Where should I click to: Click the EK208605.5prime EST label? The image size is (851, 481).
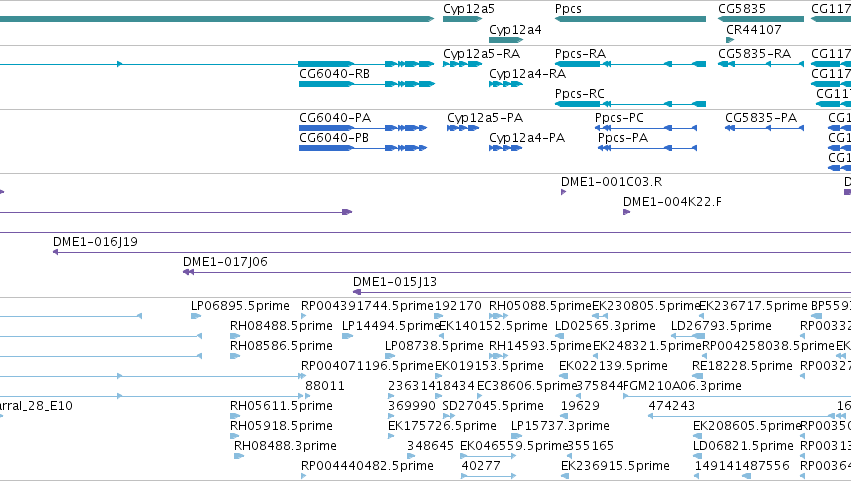747,426
